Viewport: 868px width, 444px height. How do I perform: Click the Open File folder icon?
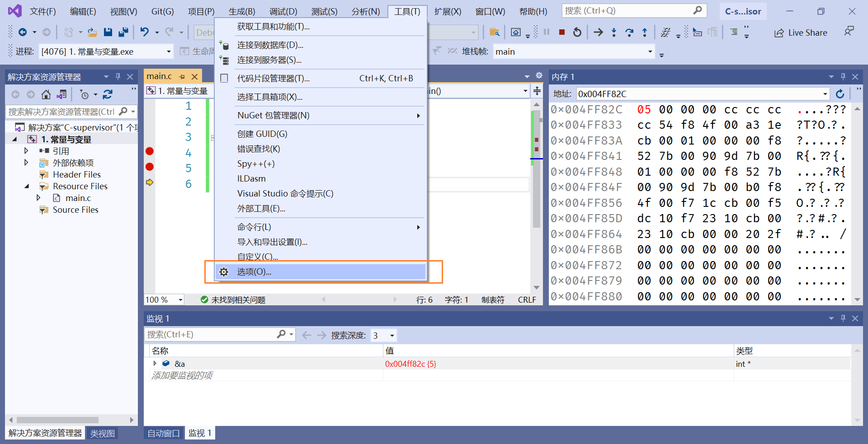coord(92,32)
